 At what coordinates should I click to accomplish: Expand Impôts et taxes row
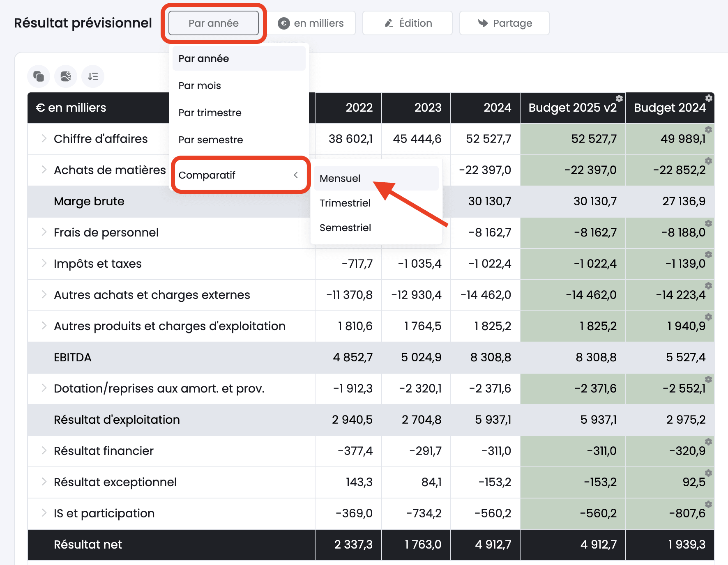click(x=44, y=263)
